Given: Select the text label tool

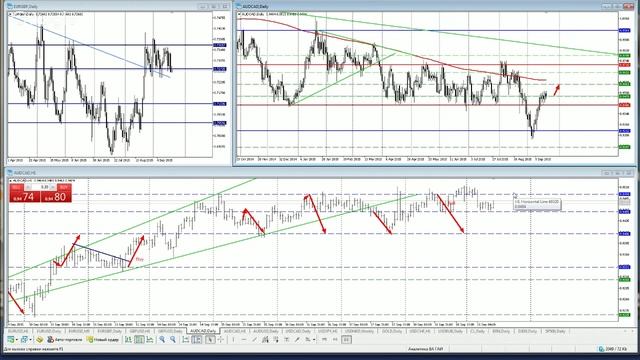Looking at the screenshot, I should (297, 340).
